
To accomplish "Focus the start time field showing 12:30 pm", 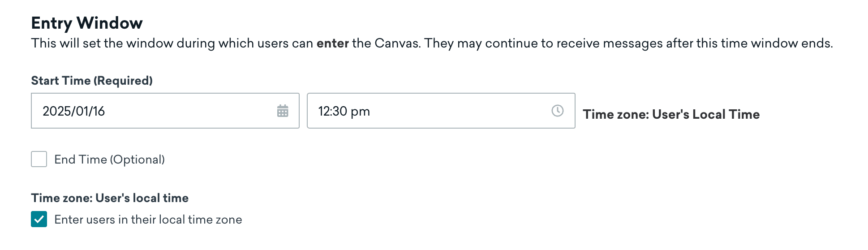I will 441,111.
